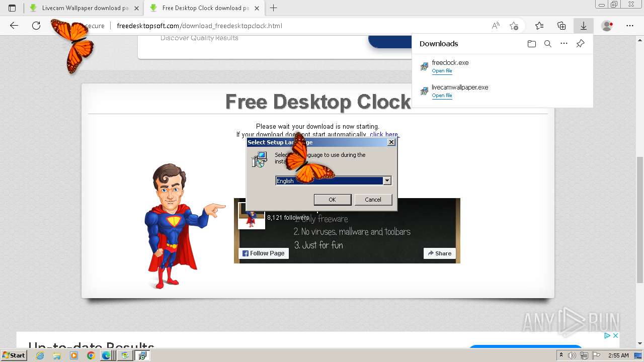Switch to Microsoft Edge taskbar button
The image size is (644, 362).
click(107, 355)
